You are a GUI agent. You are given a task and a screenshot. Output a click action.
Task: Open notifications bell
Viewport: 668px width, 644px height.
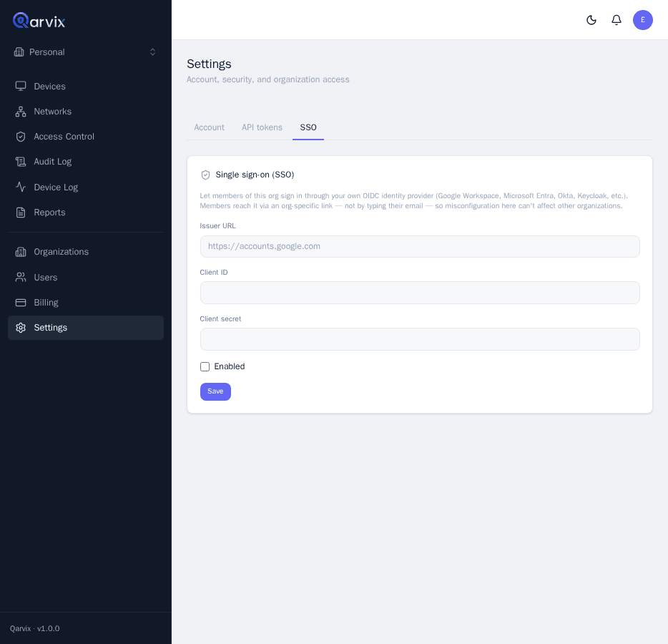(x=617, y=20)
